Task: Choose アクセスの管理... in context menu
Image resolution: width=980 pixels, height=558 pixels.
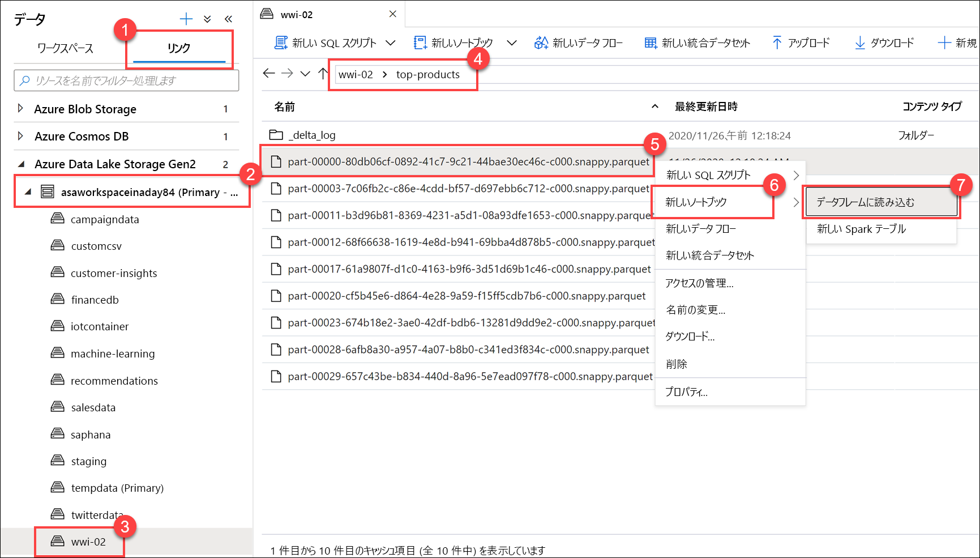Action: (730, 283)
